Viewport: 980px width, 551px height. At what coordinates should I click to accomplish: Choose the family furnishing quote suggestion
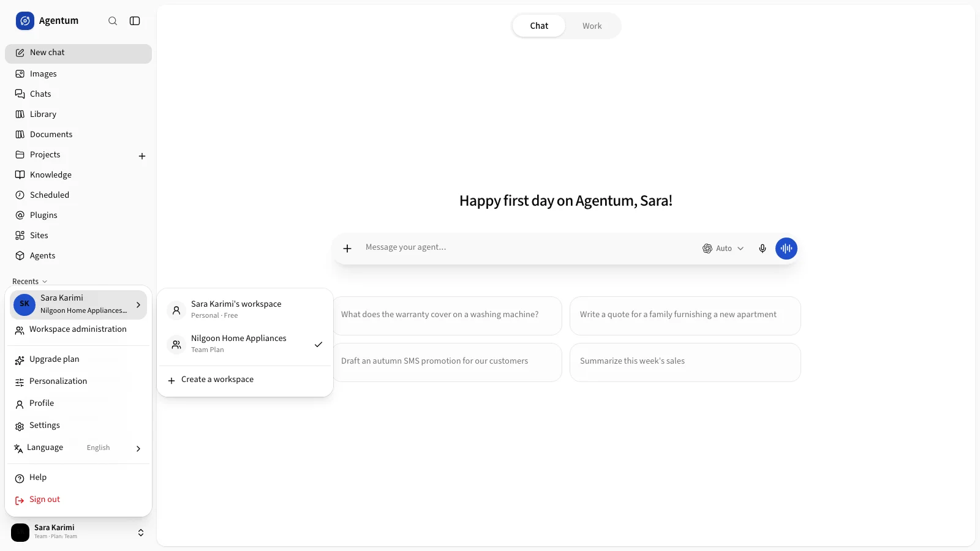(685, 316)
